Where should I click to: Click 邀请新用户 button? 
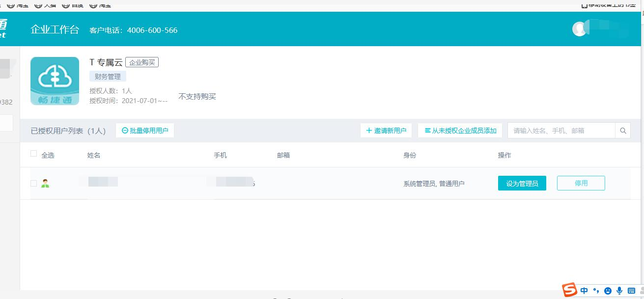tap(386, 131)
